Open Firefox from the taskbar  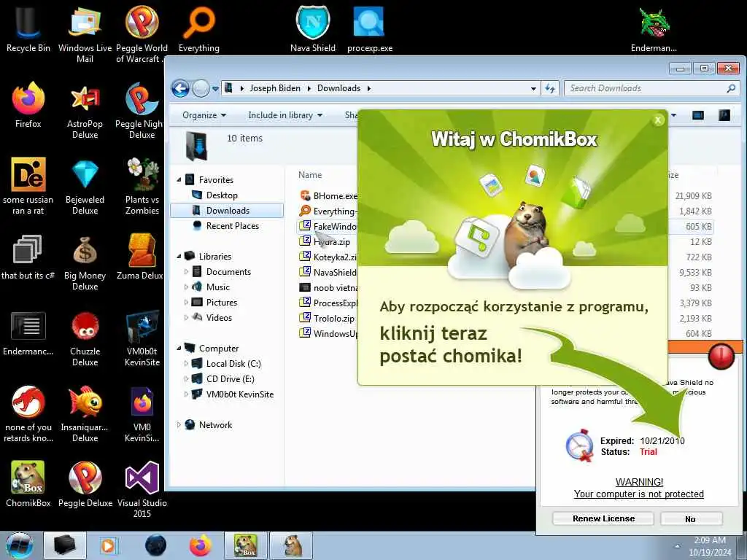(201, 545)
